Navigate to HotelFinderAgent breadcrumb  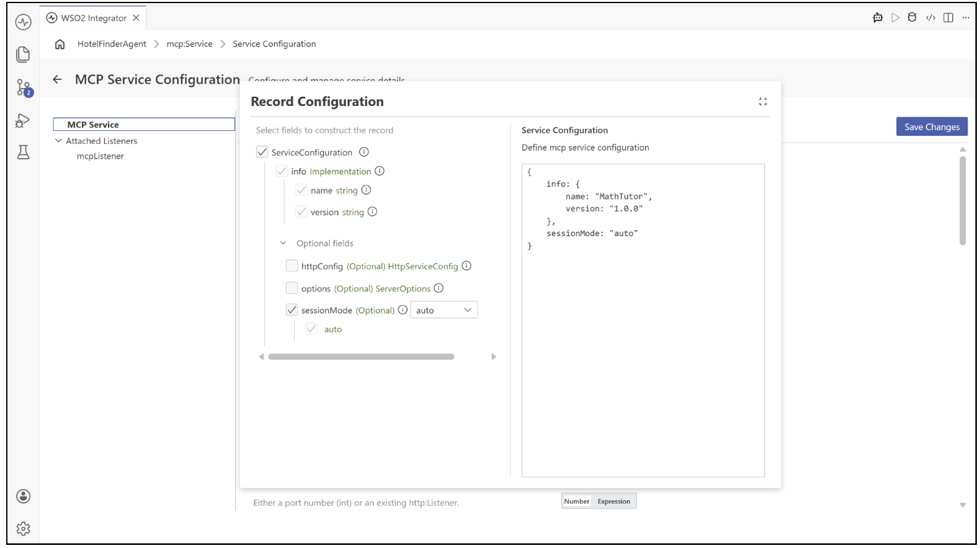click(x=112, y=44)
